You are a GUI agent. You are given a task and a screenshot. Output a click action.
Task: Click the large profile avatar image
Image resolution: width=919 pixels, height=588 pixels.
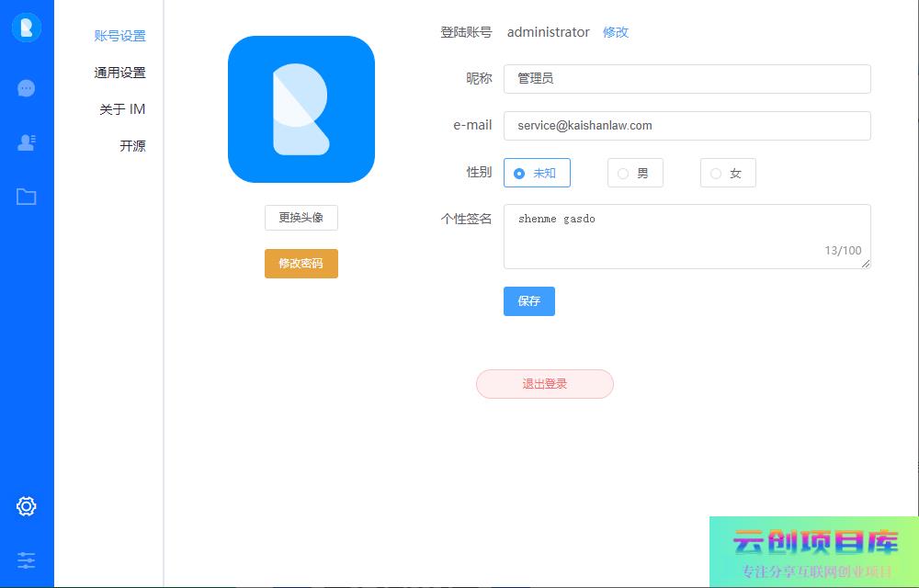301,109
